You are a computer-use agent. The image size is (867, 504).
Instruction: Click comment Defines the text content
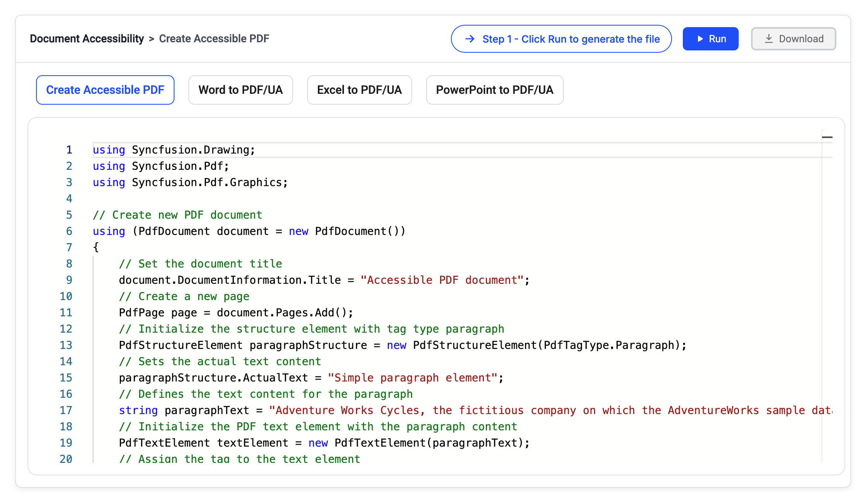tap(266, 394)
